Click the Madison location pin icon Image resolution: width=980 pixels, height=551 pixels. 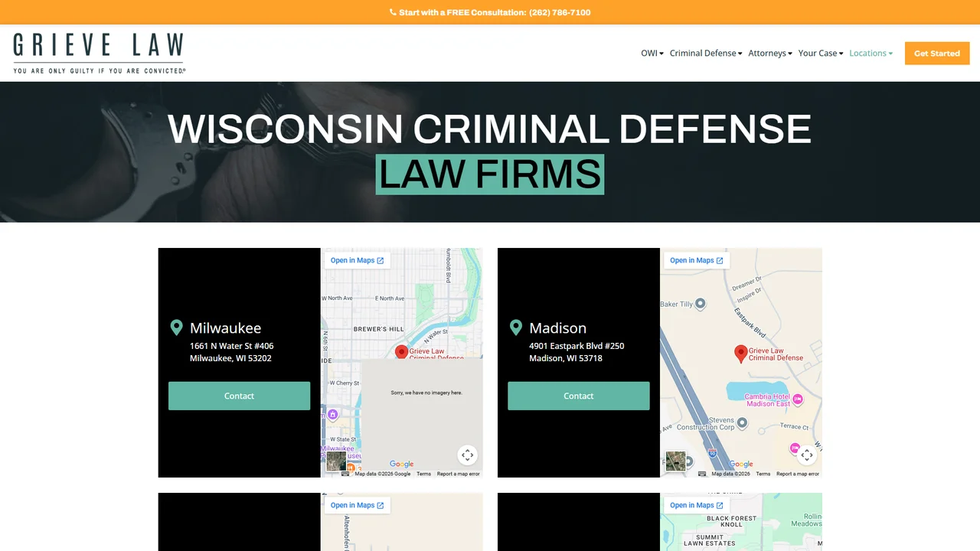[515, 328]
